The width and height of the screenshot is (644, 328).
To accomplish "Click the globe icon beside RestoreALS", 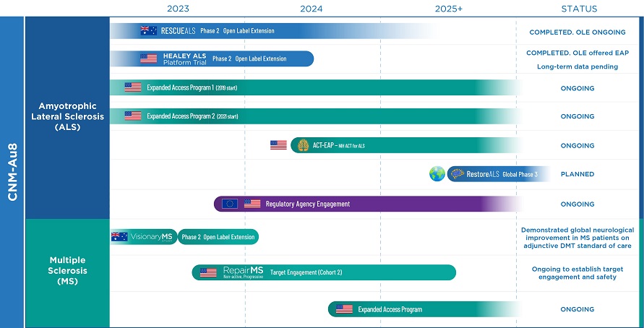I will 437,173.
